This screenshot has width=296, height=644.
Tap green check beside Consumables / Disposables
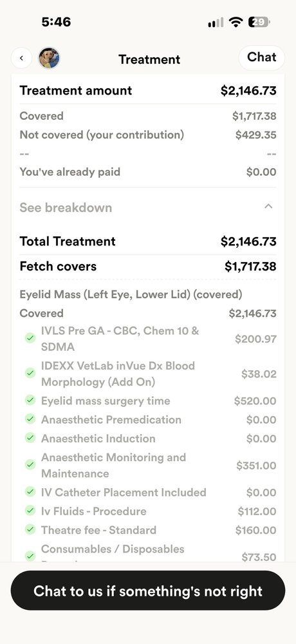tap(30, 556)
